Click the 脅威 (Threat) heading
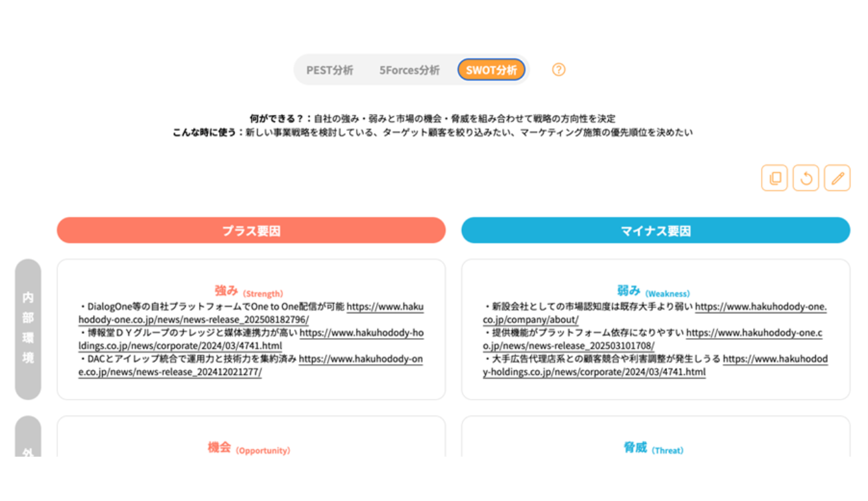 [x=653, y=448]
